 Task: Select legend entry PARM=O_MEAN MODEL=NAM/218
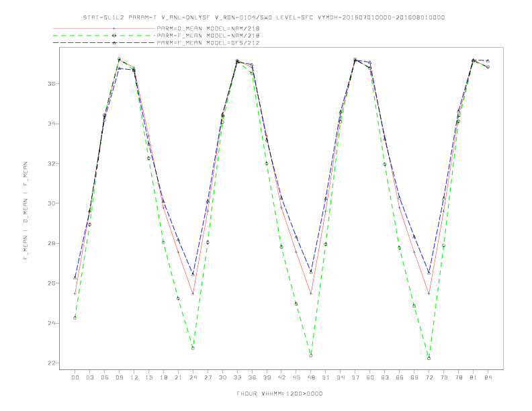[x=208, y=29]
